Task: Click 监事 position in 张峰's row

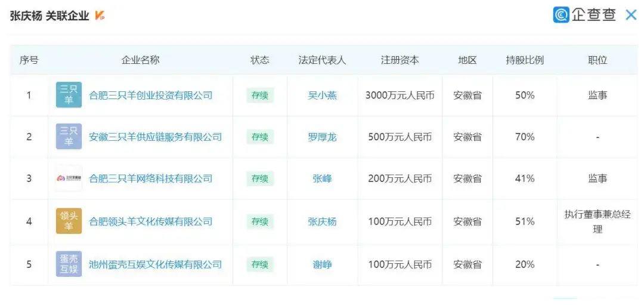Action: tap(597, 178)
